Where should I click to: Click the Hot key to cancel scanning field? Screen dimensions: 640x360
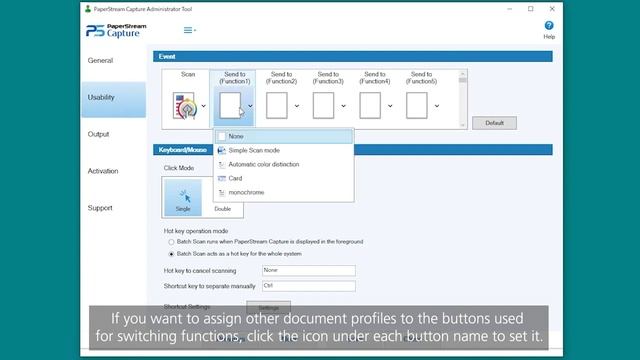(x=309, y=270)
